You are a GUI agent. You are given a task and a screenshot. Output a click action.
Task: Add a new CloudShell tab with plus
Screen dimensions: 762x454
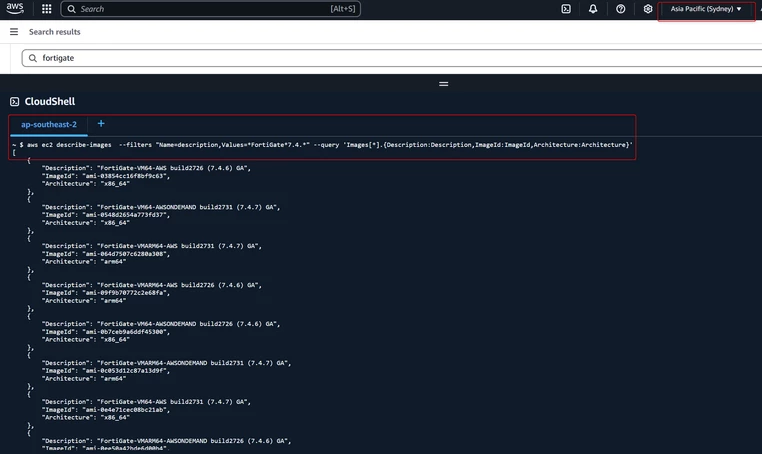pos(101,123)
